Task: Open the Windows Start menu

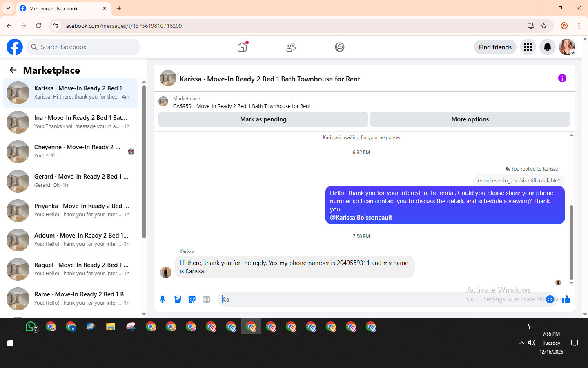Action: [x=10, y=343]
